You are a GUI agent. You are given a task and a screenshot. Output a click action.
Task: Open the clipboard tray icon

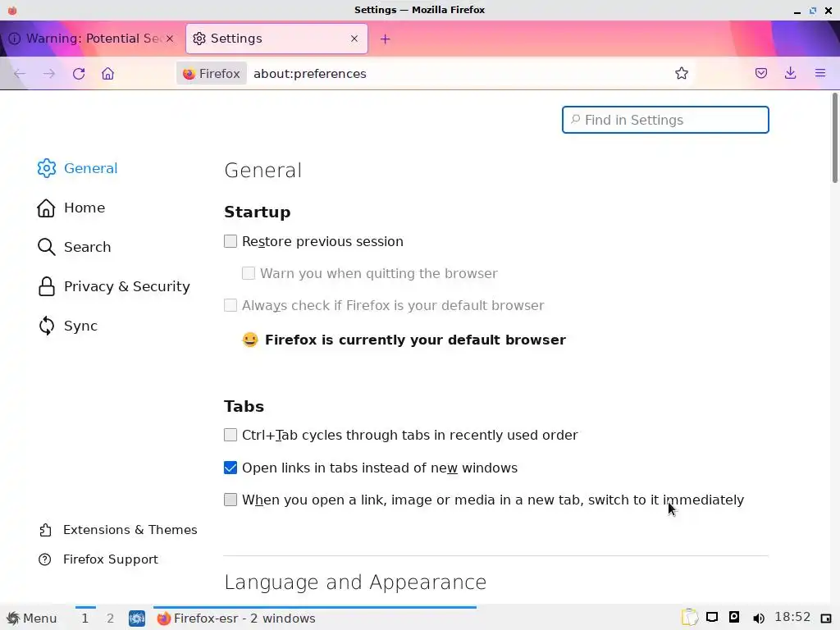689,618
